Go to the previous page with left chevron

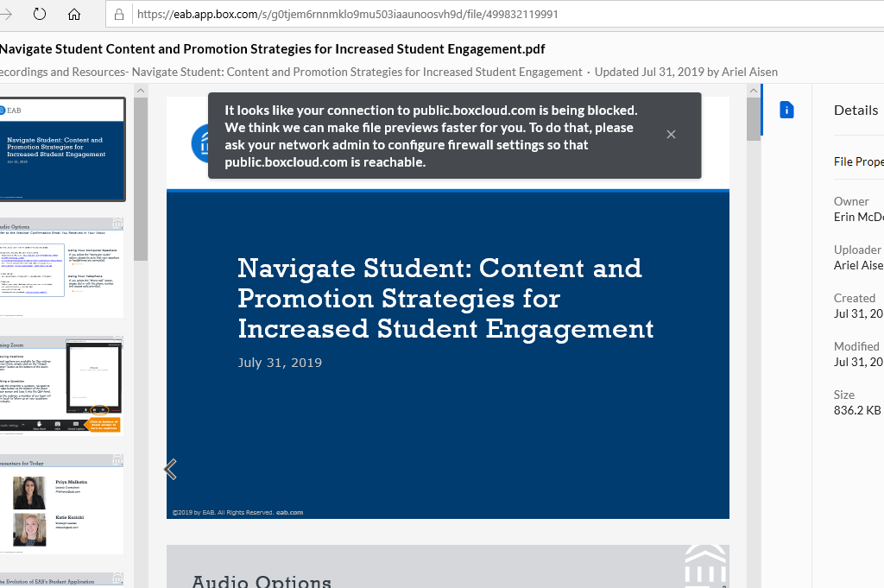coord(170,469)
